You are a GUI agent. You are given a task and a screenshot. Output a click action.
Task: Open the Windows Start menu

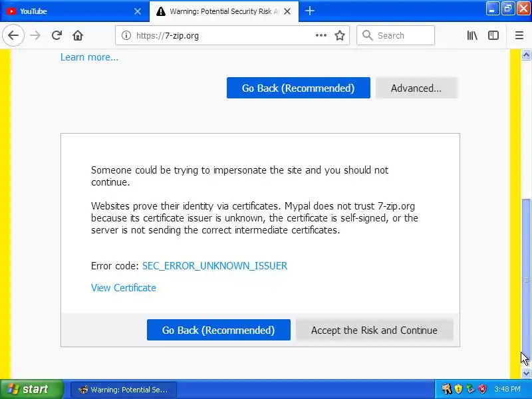point(31,389)
